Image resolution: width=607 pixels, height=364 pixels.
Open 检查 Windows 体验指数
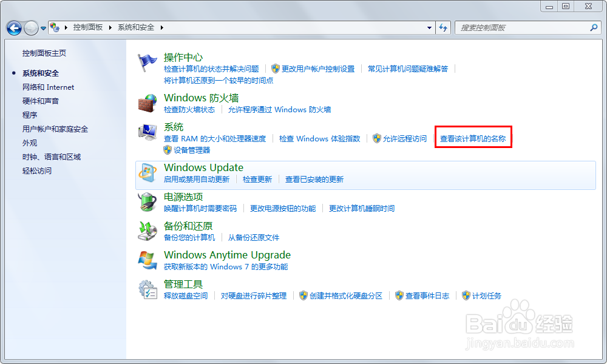[320, 138]
